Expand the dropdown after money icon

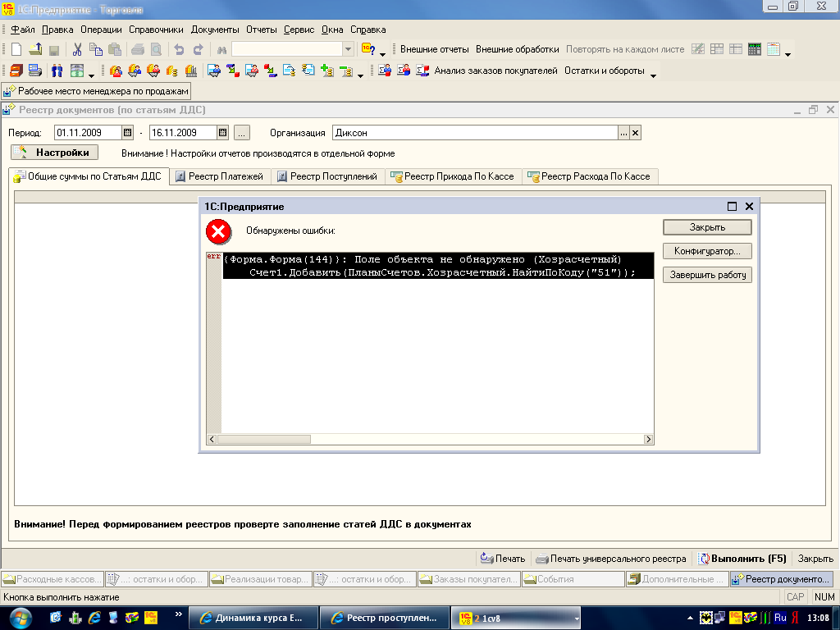click(91, 75)
